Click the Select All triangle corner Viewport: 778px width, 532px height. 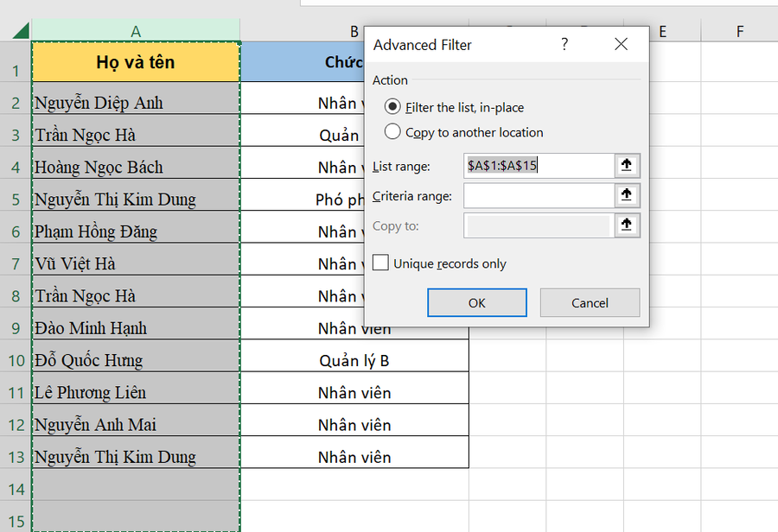20,31
